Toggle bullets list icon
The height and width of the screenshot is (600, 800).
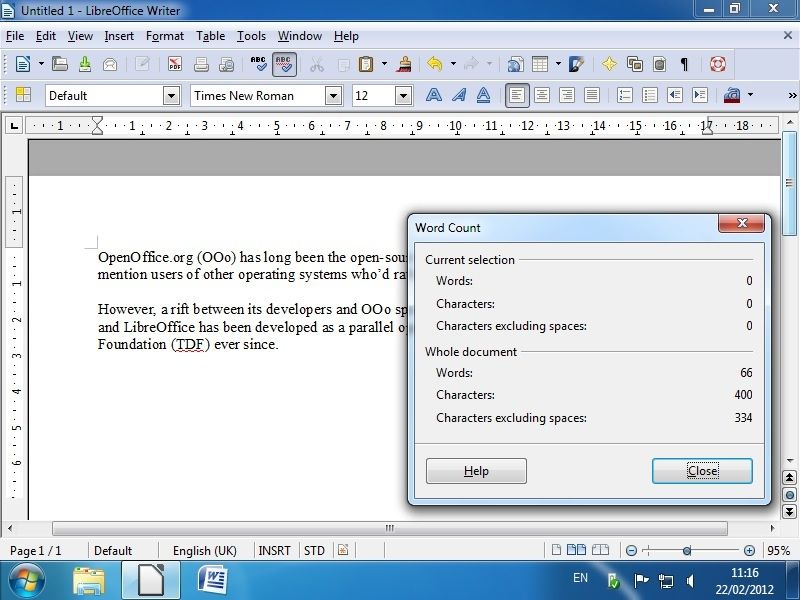coord(650,95)
